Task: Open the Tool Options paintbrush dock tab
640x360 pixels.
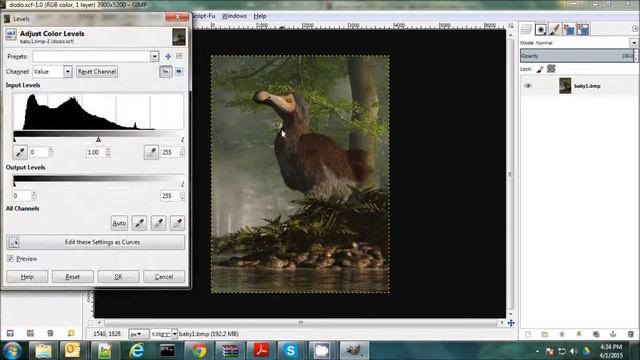Action: coord(555,29)
